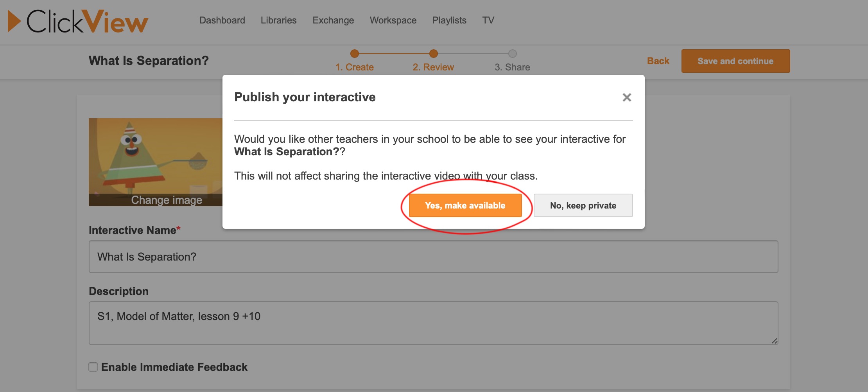This screenshot has width=868, height=392.
Task: Close the Publish your interactive dialog
Action: pyautogui.click(x=627, y=97)
